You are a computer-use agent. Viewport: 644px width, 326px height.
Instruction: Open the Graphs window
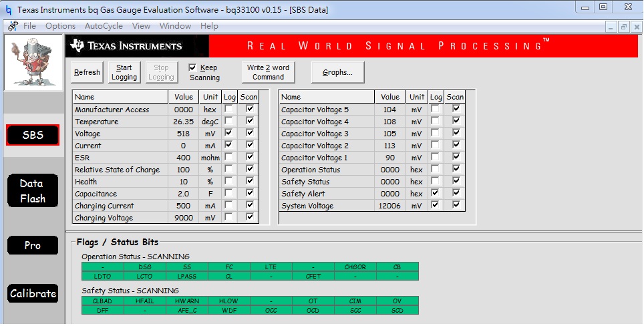point(337,72)
